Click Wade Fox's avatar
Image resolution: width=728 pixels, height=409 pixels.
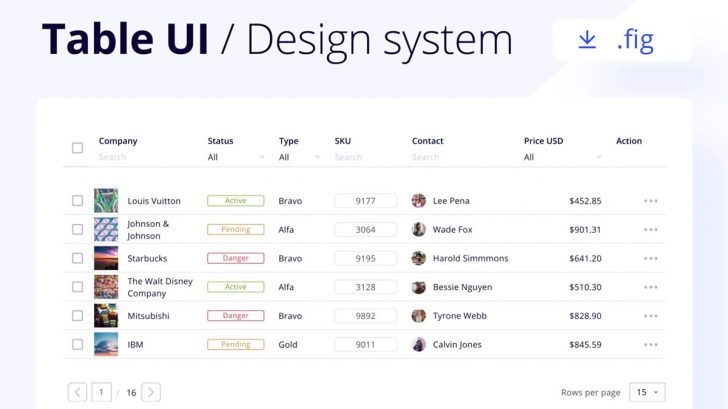[x=419, y=229]
